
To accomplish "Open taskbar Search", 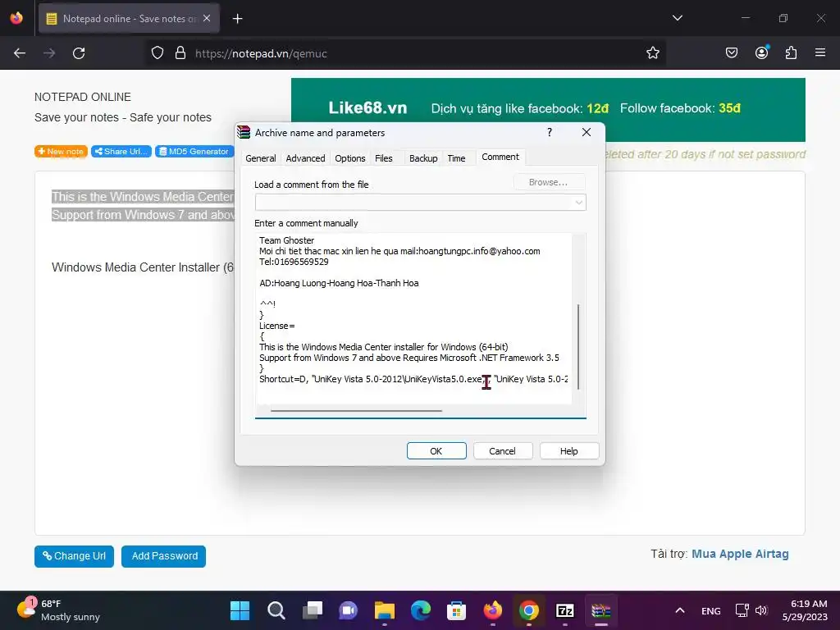I will pos(276,610).
